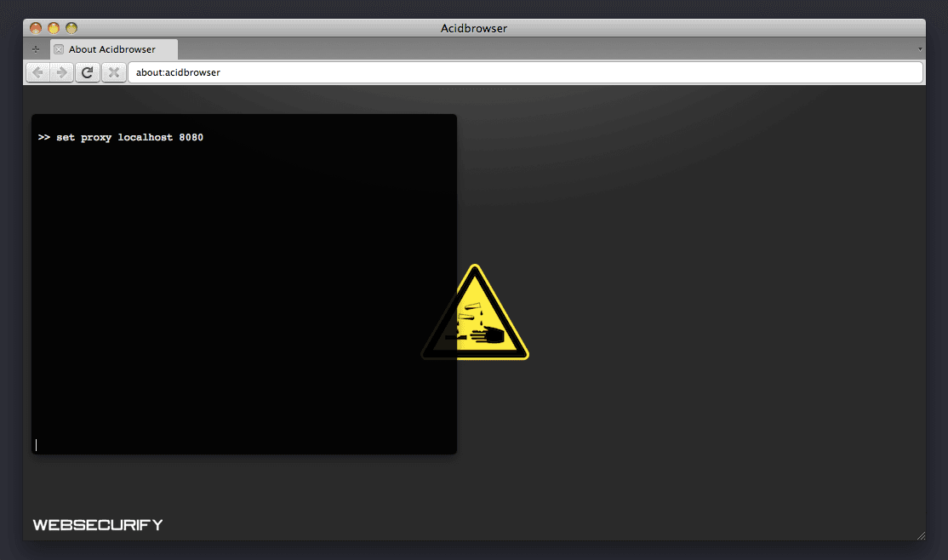Stop loading with the X button
Screen dimensions: 948x560
(x=114, y=72)
